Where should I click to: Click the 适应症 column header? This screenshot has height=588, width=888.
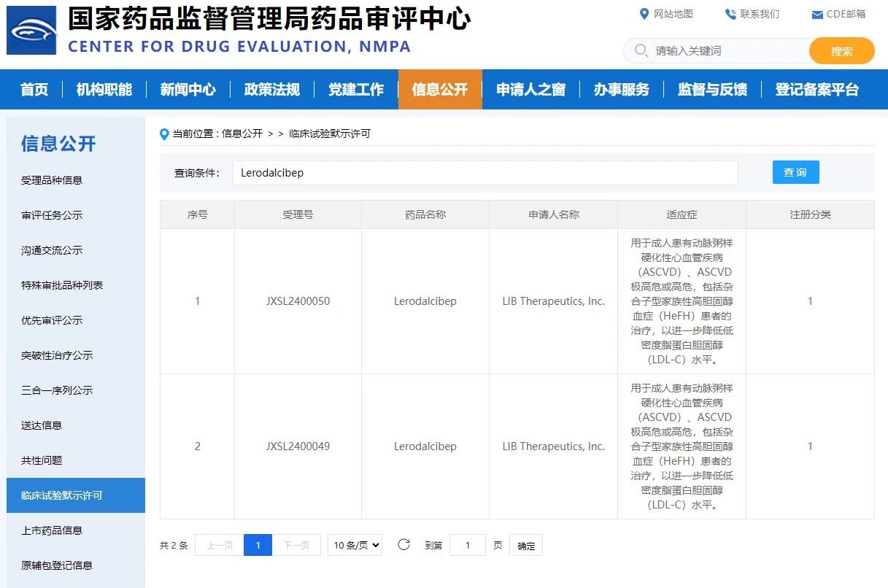pos(682,215)
